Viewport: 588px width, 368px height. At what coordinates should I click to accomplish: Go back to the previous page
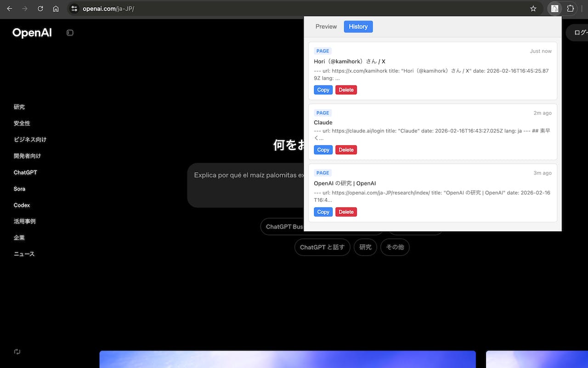coord(10,8)
